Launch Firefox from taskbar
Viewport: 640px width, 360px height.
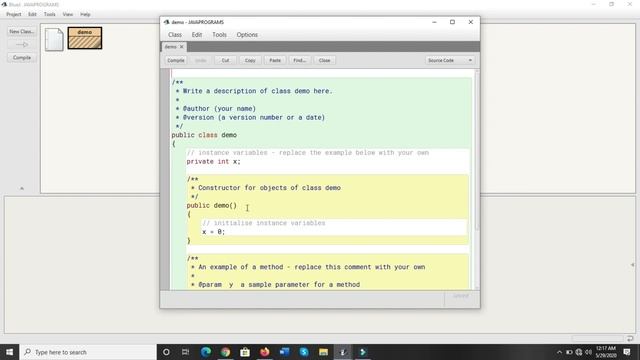click(x=264, y=352)
